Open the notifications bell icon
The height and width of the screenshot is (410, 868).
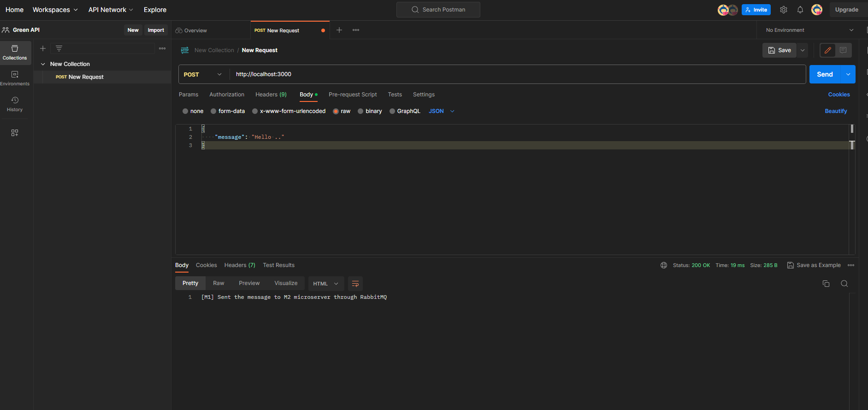800,10
